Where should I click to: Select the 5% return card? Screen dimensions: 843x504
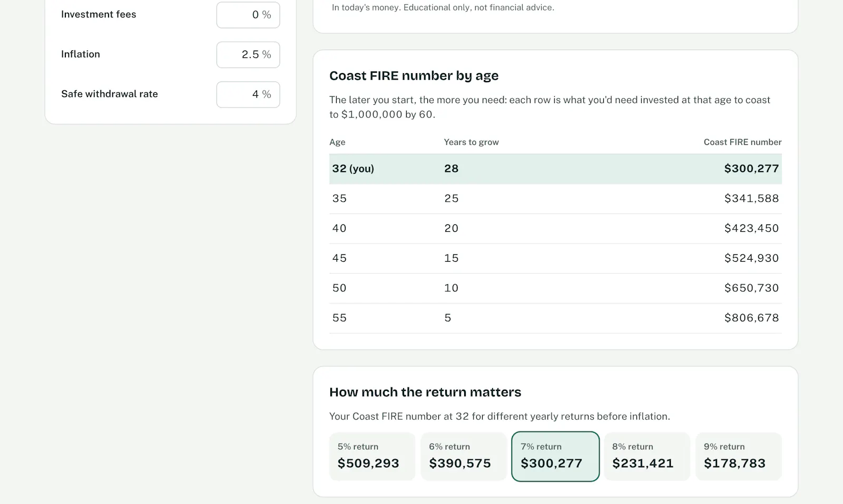[x=372, y=456]
